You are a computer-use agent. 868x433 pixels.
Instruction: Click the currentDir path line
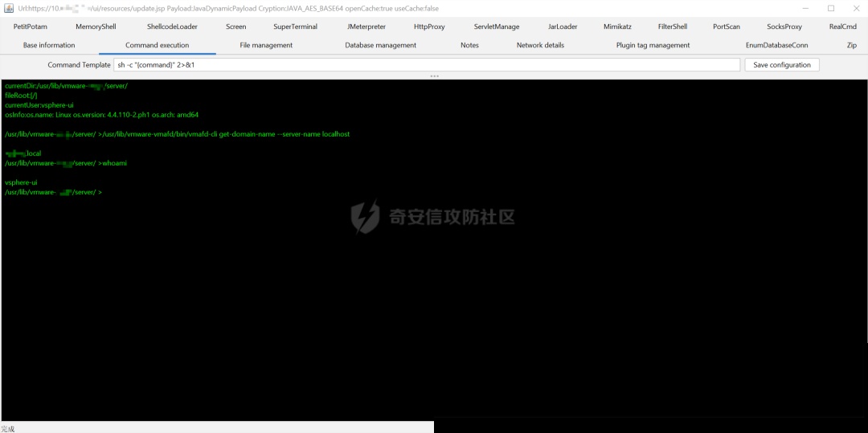67,86
